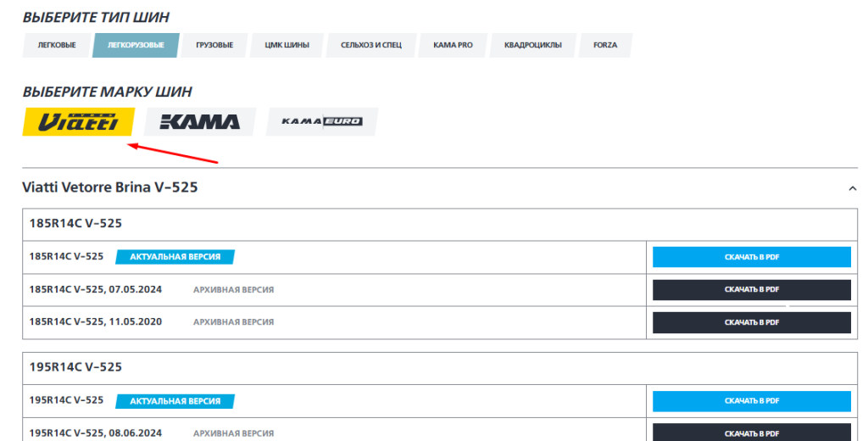Click АРХИВНАЯ ВЕРСИЯ label next to 07.05.2024
868x441 pixels.
coord(234,290)
